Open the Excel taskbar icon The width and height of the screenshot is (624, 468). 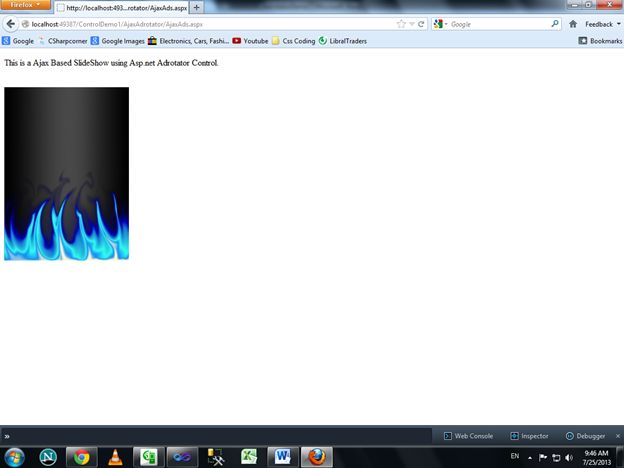point(249,457)
